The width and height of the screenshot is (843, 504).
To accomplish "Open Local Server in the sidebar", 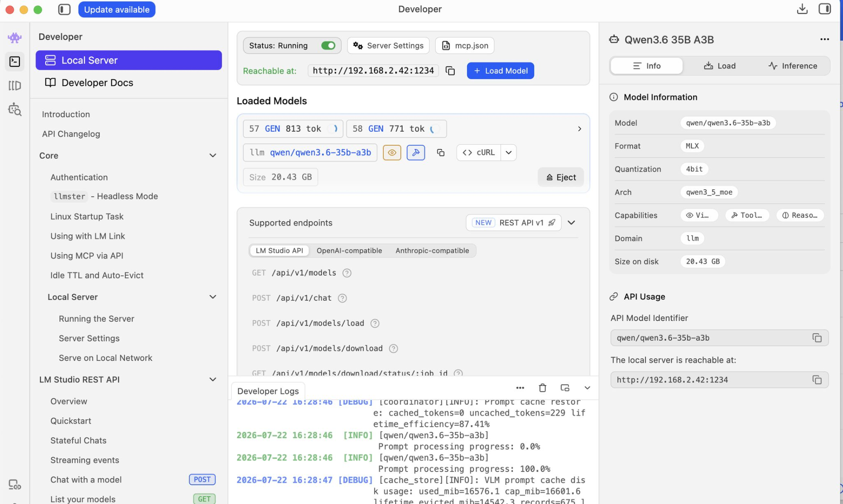I will click(129, 60).
